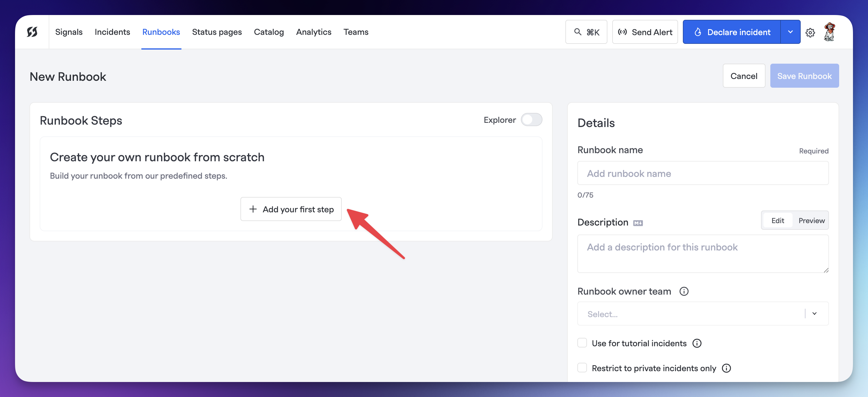Expand the Declare incident dropdown arrow
This screenshot has width=868, height=397.
[790, 32]
